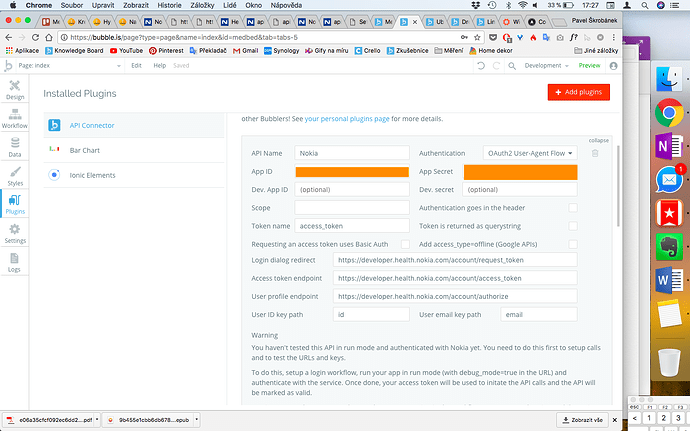The height and width of the screenshot is (431, 690).
Task: Collapse the Nokia API panel
Action: coord(598,140)
